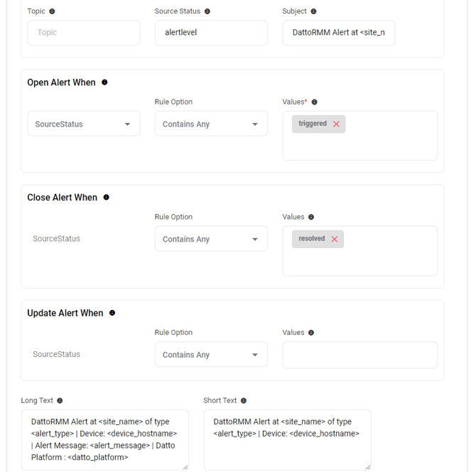Click info icon beside Update Alert When
476x472 pixels.
[112, 313]
